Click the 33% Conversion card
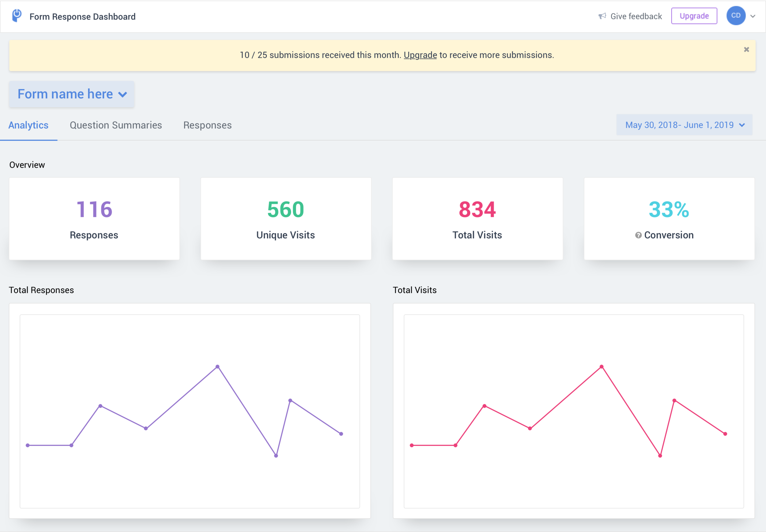766x532 pixels. click(x=669, y=219)
